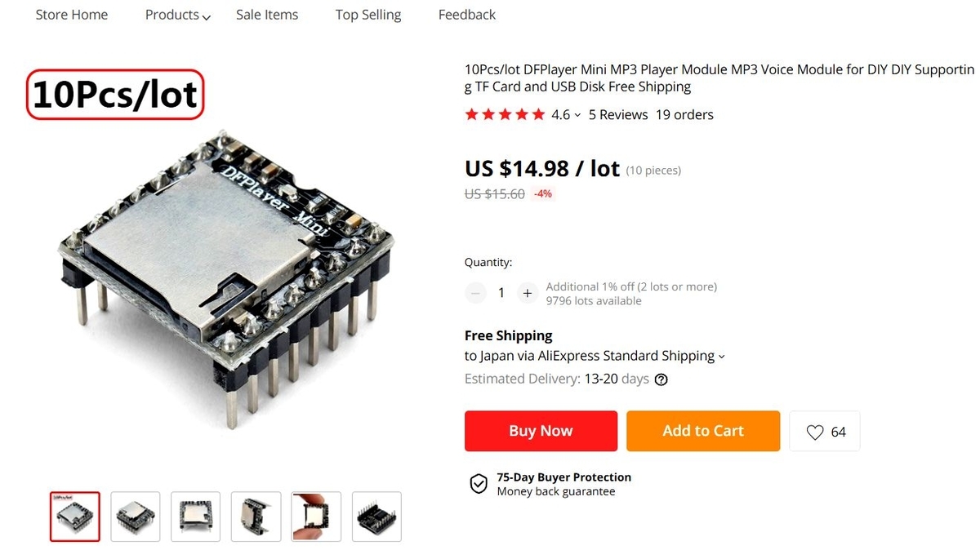Open the Top Selling page
Screen dimensions: 980x559
[368, 15]
